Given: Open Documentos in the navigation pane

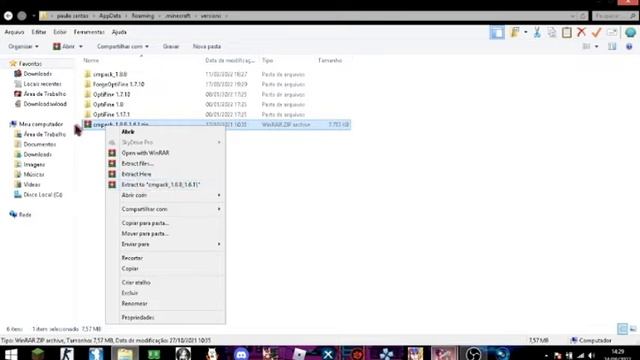Looking at the screenshot, I should point(39,144).
